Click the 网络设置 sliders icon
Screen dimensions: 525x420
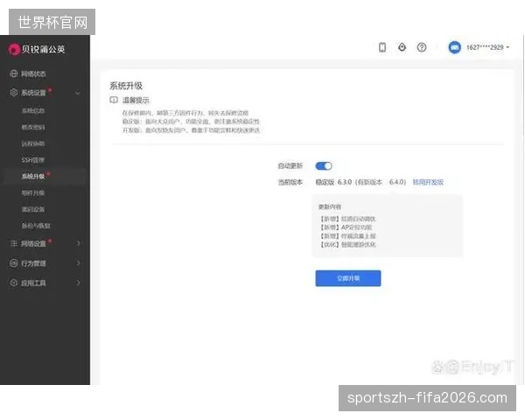point(14,243)
